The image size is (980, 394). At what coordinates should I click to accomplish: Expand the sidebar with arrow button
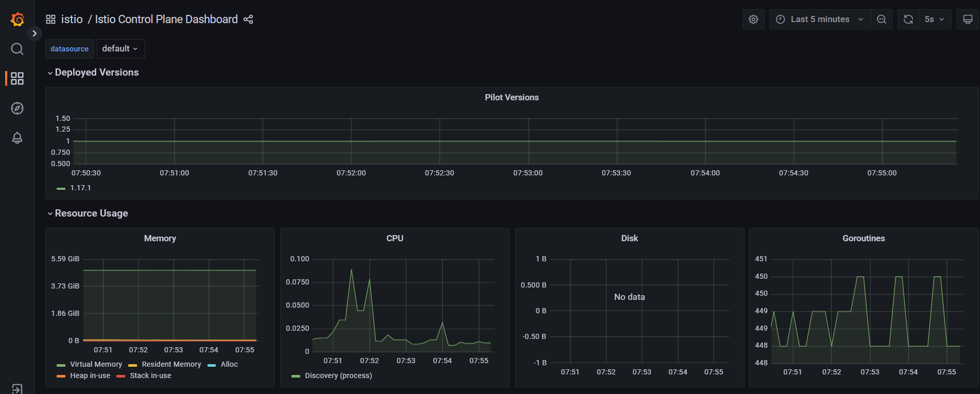point(35,33)
